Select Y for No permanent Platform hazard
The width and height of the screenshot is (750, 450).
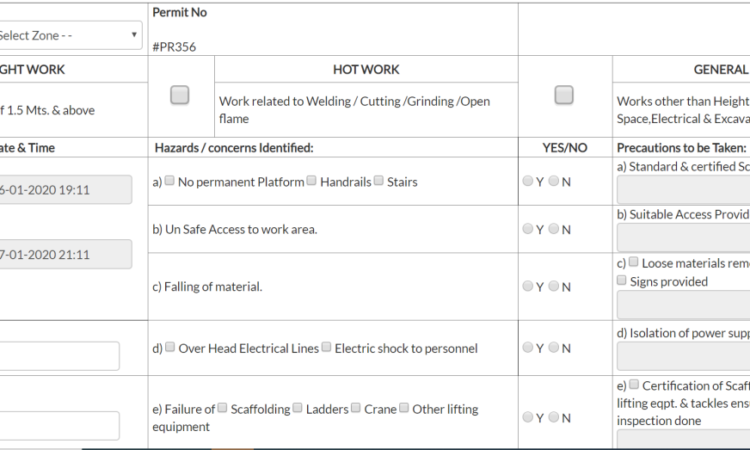[x=529, y=182]
